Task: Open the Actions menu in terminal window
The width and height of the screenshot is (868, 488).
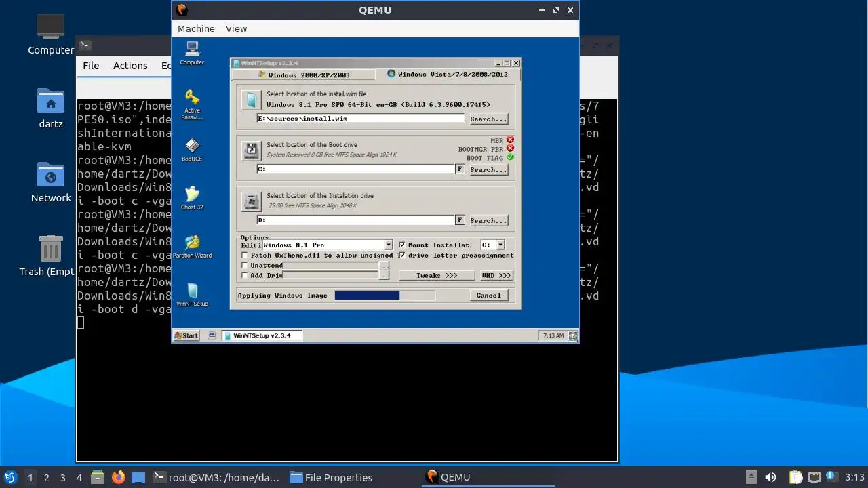Action: 130,66
